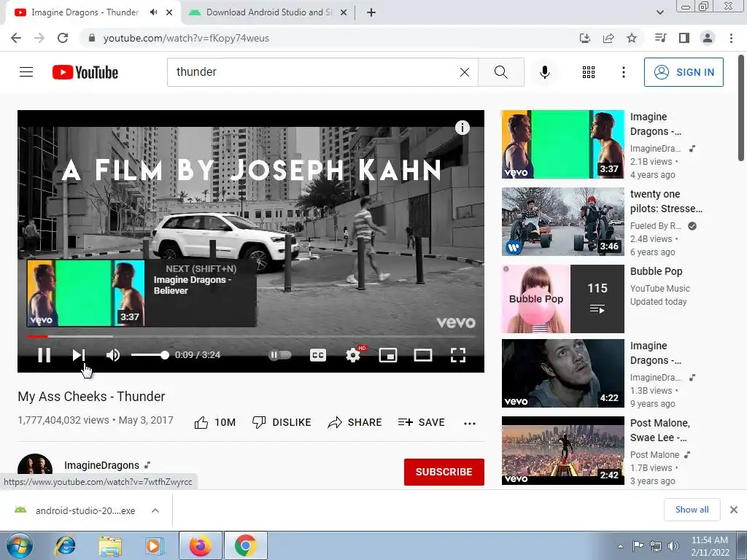Launch Firefox from the taskbar
The image size is (747, 560).
200,545
